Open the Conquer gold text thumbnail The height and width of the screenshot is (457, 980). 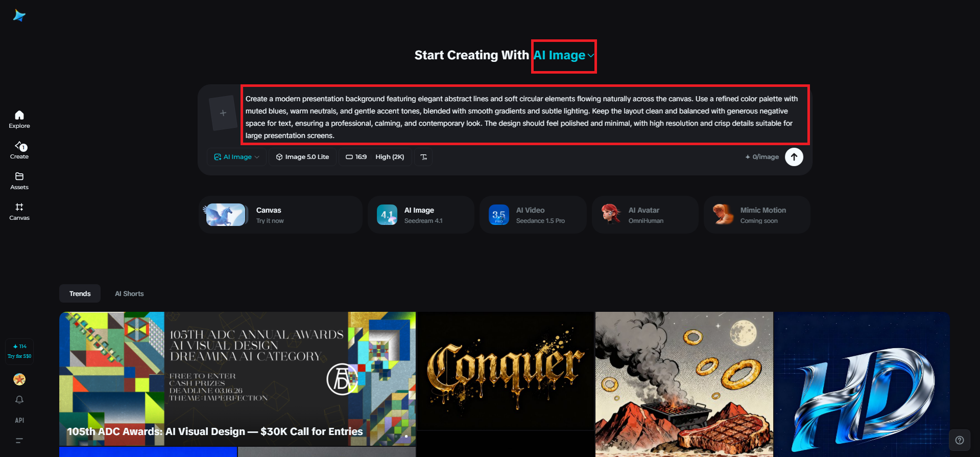pos(506,371)
